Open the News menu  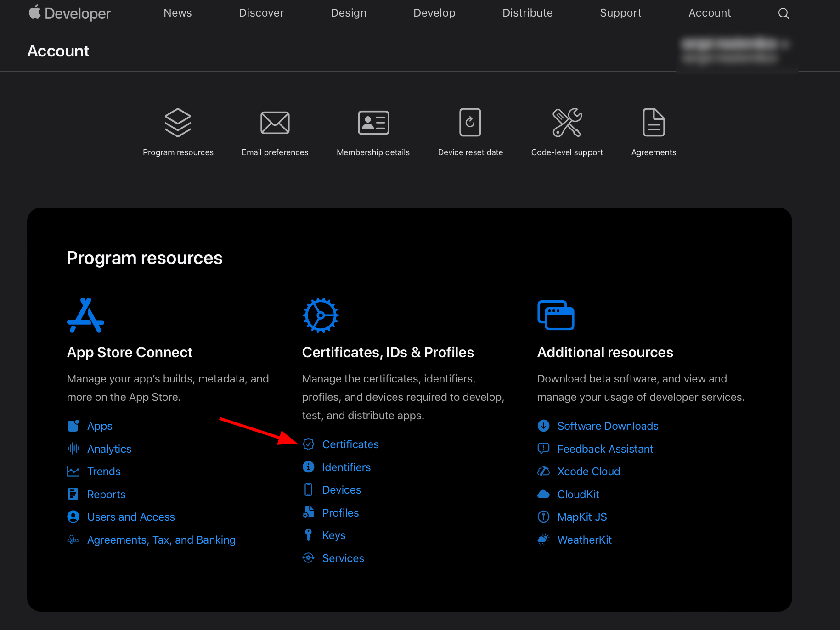(178, 13)
